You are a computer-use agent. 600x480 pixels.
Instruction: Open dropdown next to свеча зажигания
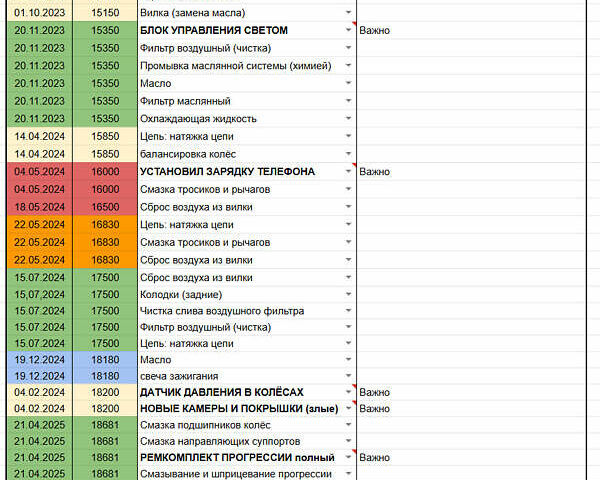(x=349, y=376)
